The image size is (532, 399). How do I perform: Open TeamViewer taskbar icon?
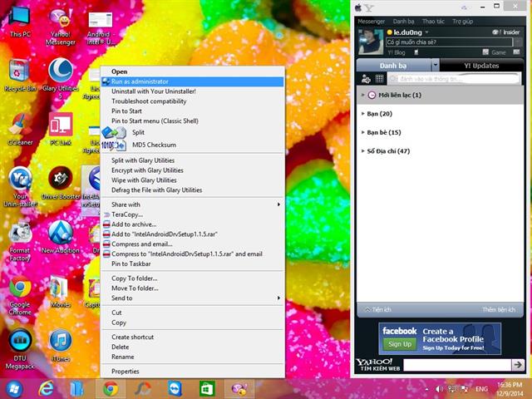tap(175, 389)
